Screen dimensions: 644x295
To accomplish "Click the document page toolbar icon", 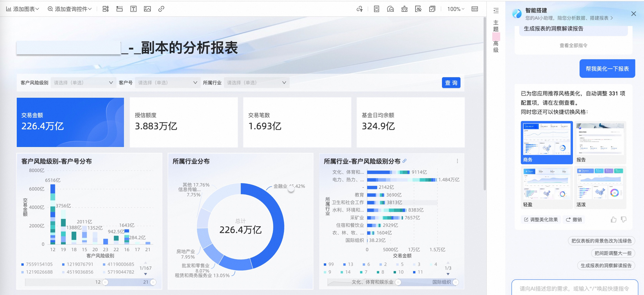I will (376, 9).
